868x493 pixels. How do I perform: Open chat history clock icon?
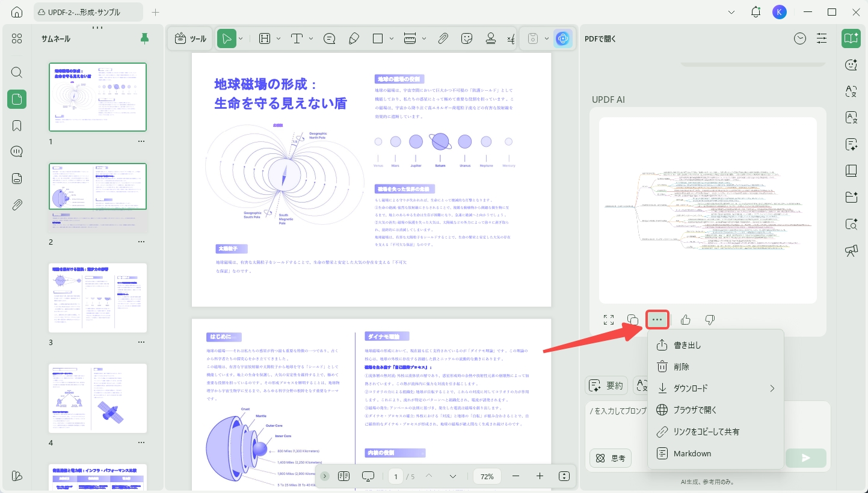tap(800, 38)
